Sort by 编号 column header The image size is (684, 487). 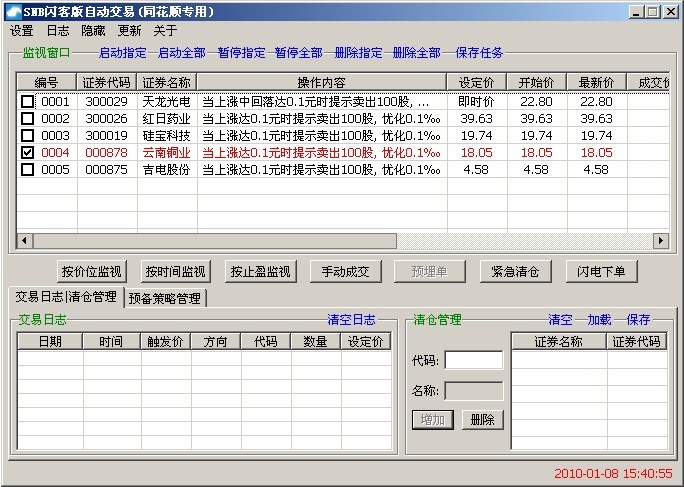[x=47, y=82]
